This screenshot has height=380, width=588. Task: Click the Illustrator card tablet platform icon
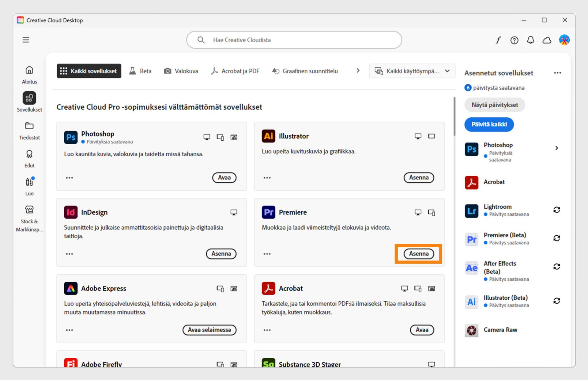point(432,136)
